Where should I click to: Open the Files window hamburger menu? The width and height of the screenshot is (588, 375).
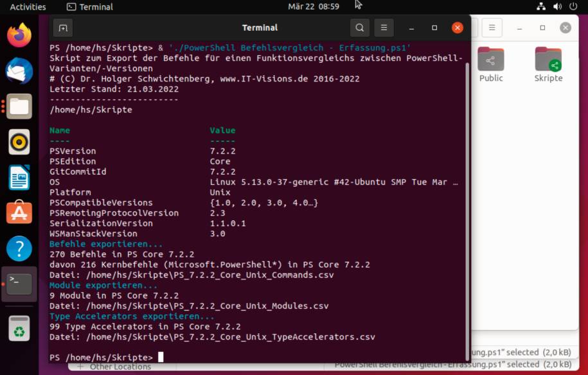tap(492, 28)
